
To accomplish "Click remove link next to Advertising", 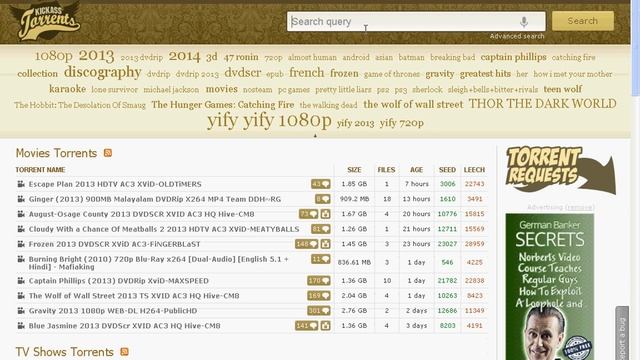I will (579, 207).
